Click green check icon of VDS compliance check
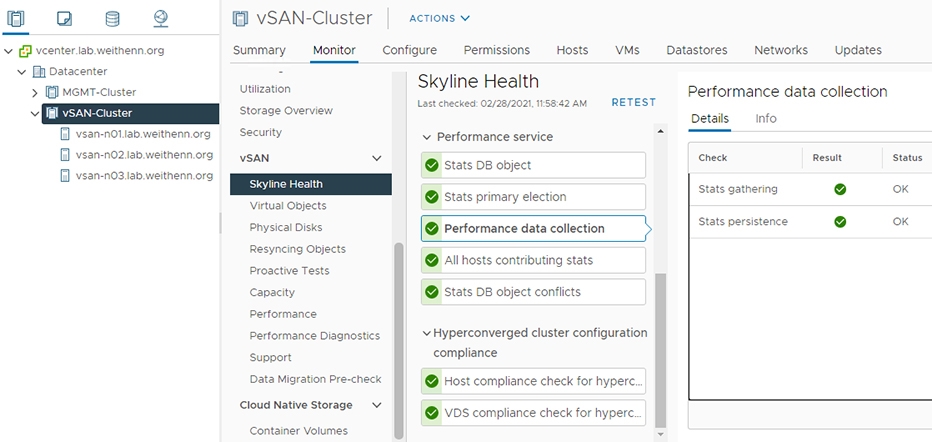 click(432, 413)
